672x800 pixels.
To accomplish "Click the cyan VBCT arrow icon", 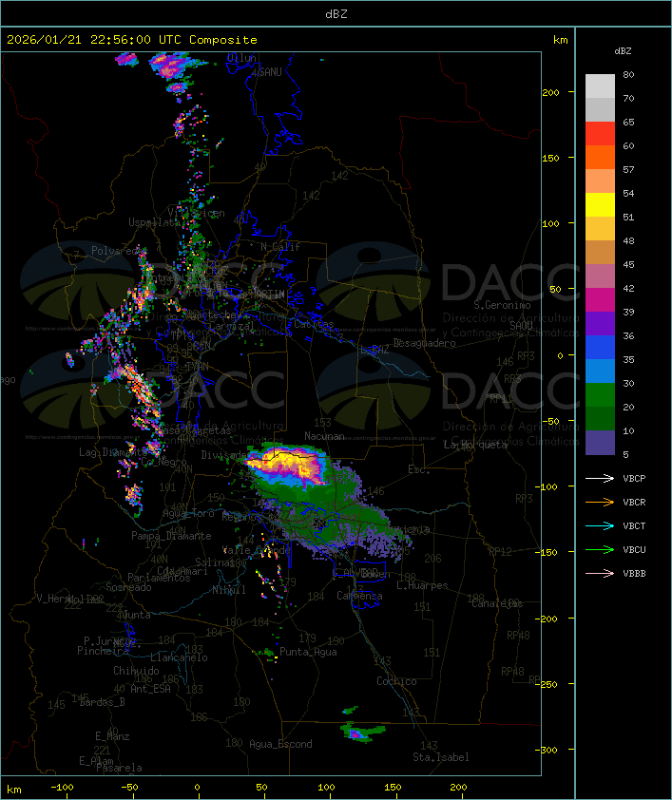I will coord(600,525).
